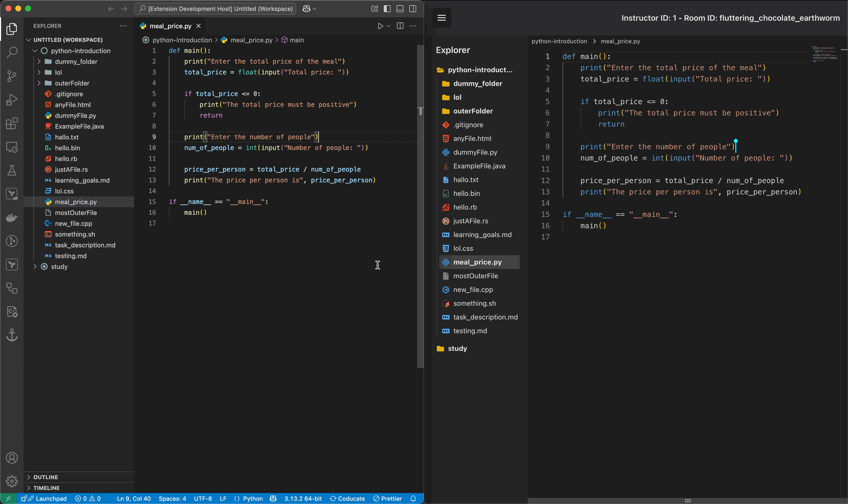Open the Search view in activity bar
848x504 pixels.
tap(12, 53)
